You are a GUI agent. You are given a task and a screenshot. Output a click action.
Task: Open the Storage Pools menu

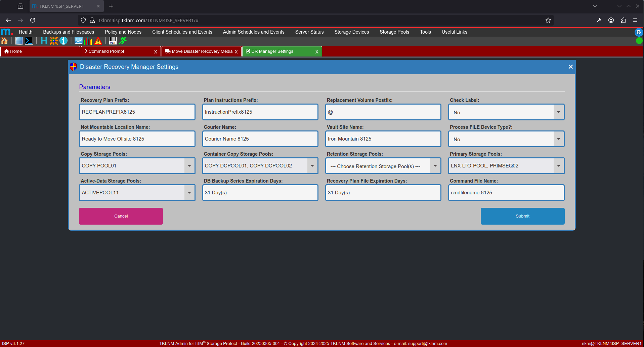[x=394, y=32]
